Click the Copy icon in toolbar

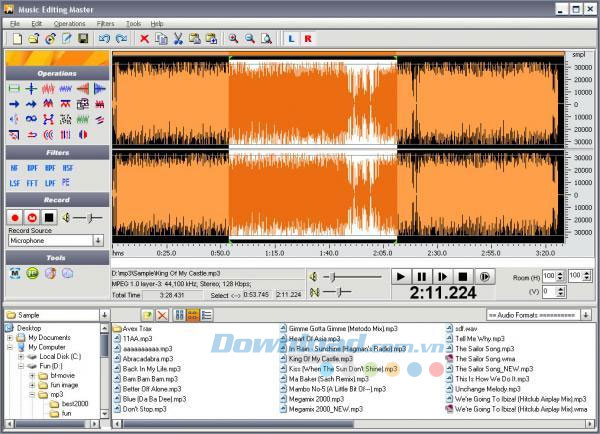(x=161, y=39)
